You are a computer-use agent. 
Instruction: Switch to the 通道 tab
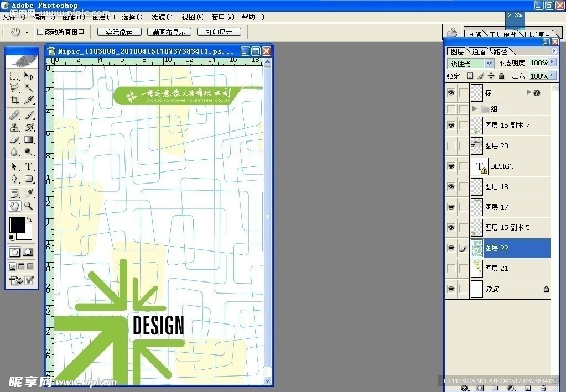(479, 51)
